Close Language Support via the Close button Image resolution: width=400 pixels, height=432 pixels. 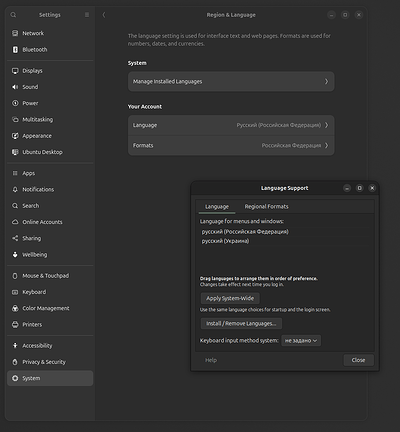(358, 360)
